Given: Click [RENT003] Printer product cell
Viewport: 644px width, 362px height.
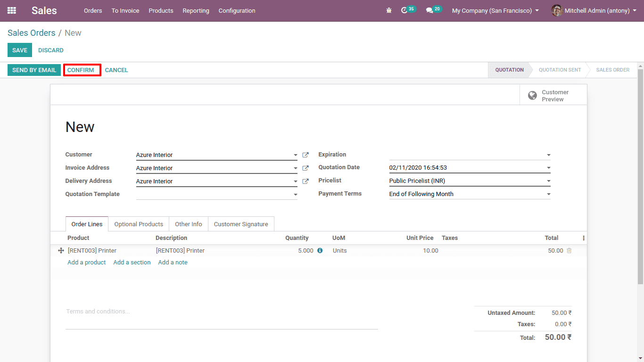Looking at the screenshot, I should (92, 251).
